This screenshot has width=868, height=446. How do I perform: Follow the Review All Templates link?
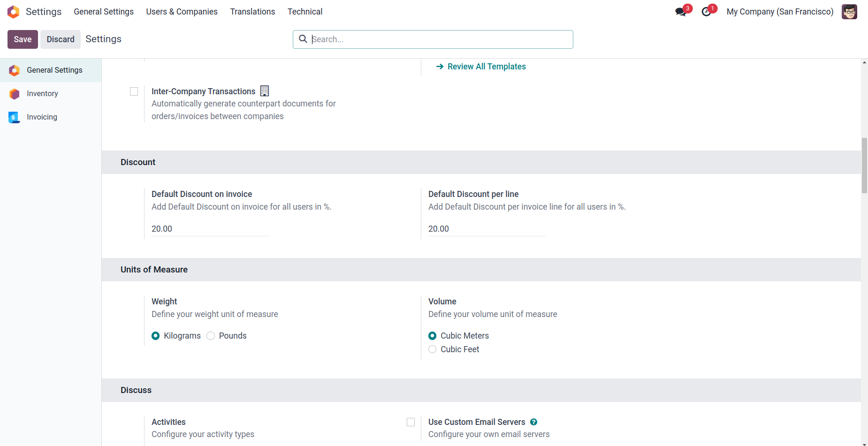486,67
